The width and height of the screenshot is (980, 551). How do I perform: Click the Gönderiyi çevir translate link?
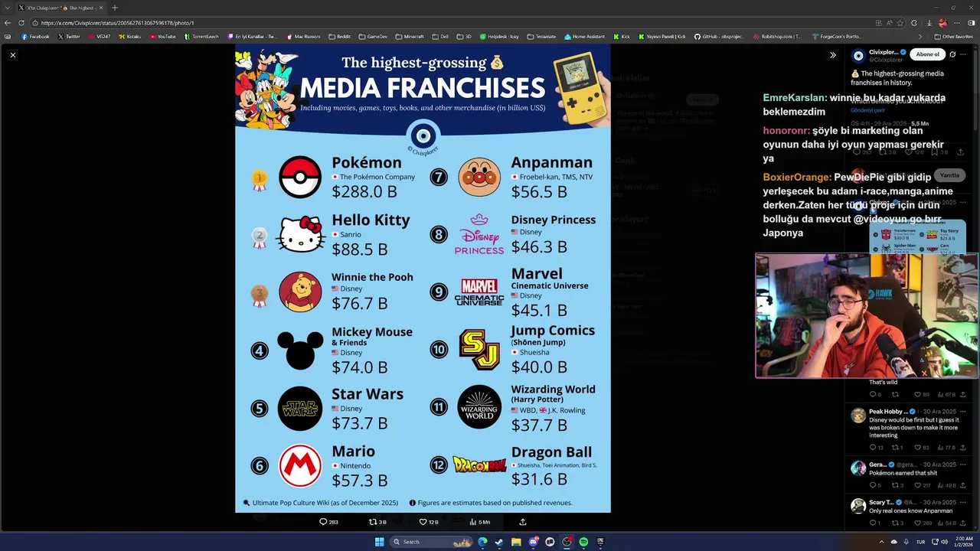(x=867, y=110)
